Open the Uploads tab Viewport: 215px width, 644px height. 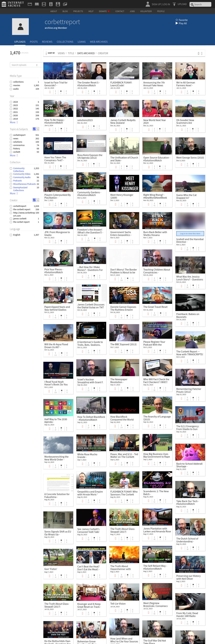[20, 42]
